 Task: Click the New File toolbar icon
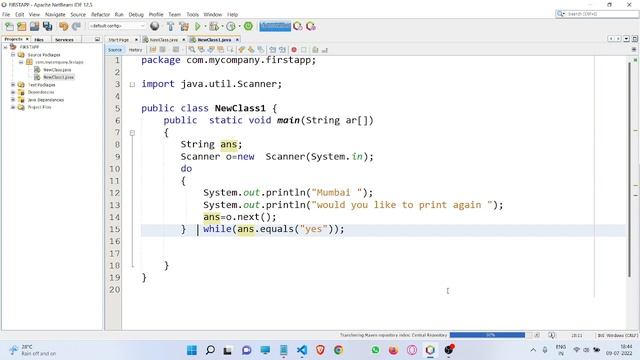[9, 27]
